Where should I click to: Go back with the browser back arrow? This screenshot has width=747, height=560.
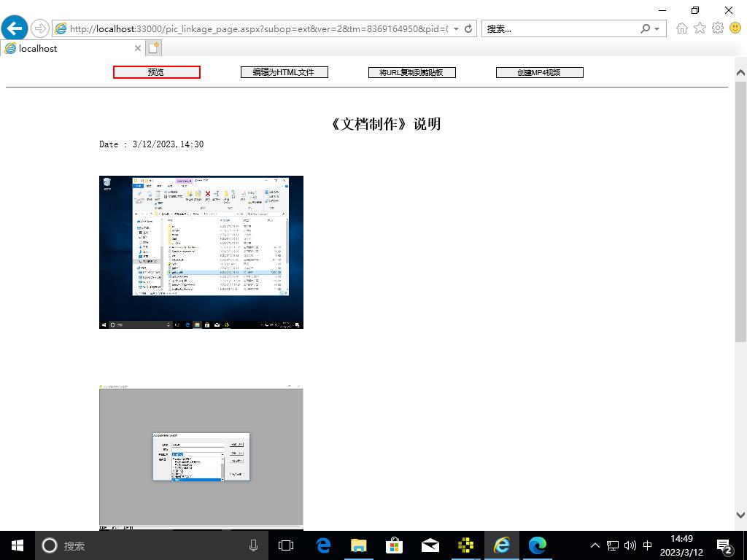(x=15, y=28)
